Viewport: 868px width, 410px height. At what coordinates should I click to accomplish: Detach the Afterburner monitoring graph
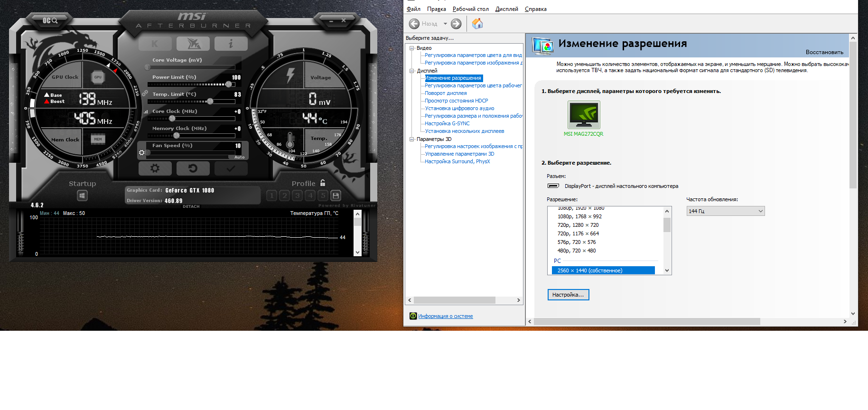pyautogui.click(x=191, y=206)
